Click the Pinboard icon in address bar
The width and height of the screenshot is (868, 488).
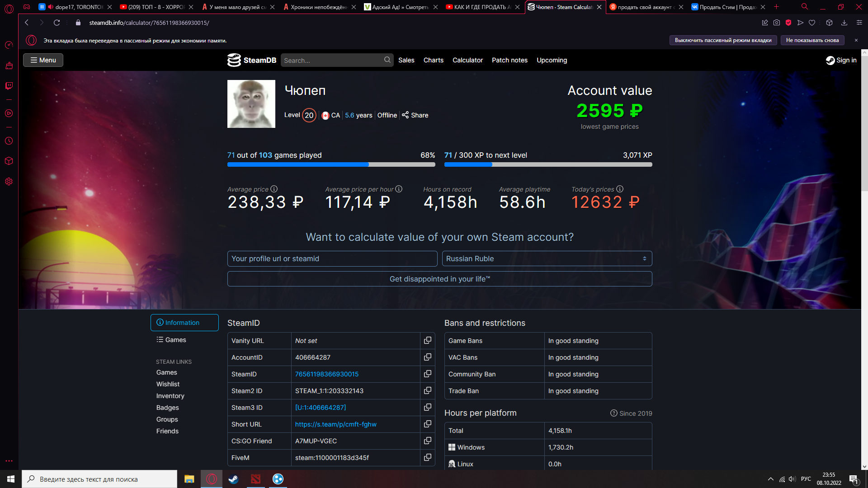click(x=765, y=23)
